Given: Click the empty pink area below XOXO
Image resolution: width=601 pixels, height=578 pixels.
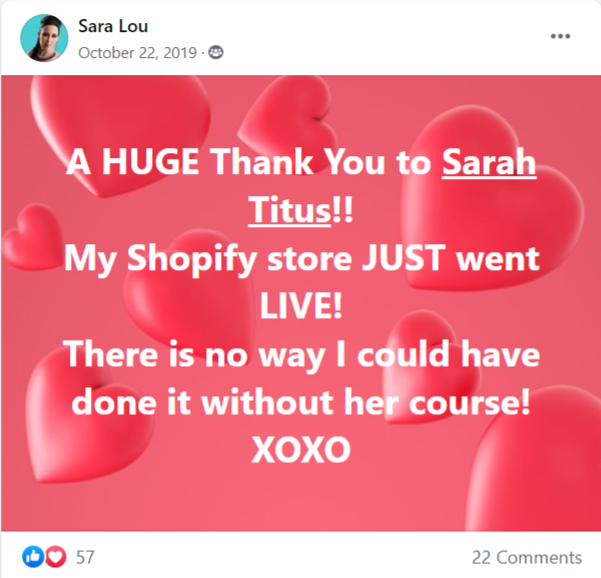Looking at the screenshot, I should pos(301,498).
